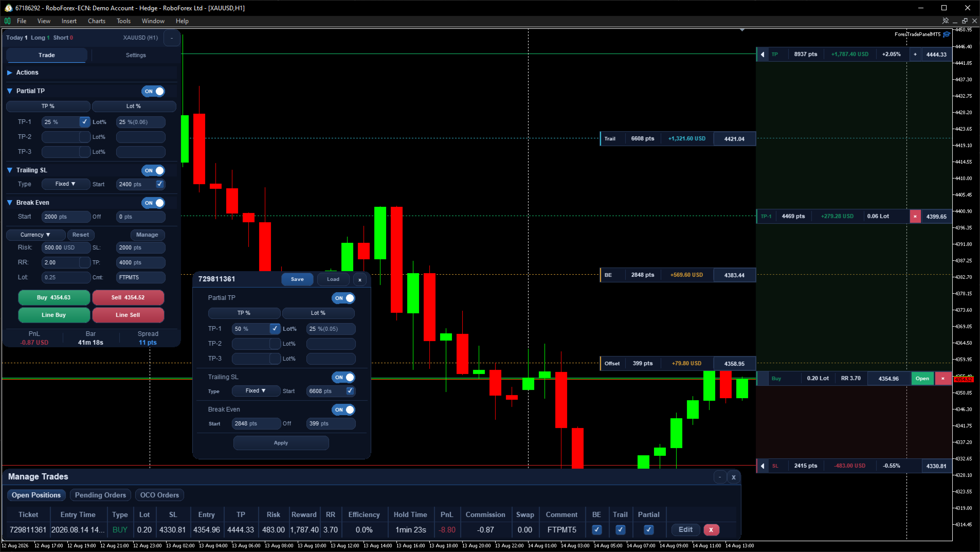980x552 pixels.
Task: Uncheck 6608 pts start checkbox in popup
Action: coord(350,391)
